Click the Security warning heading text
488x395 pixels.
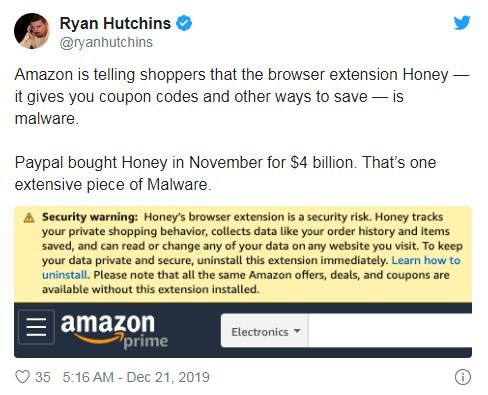point(90,217)
